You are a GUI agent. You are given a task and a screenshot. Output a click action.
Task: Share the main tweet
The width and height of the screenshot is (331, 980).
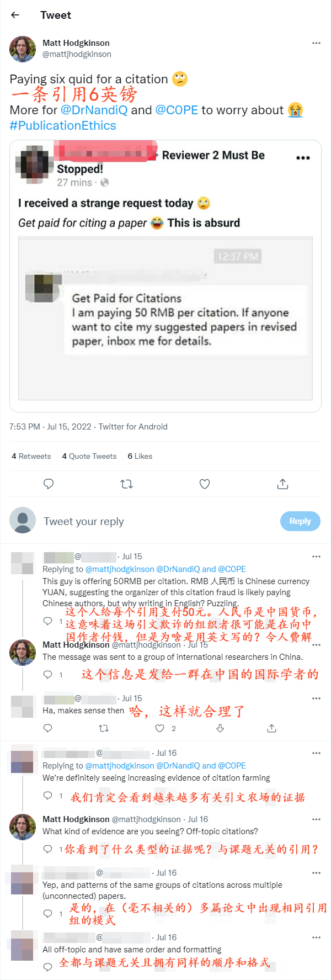282,484
